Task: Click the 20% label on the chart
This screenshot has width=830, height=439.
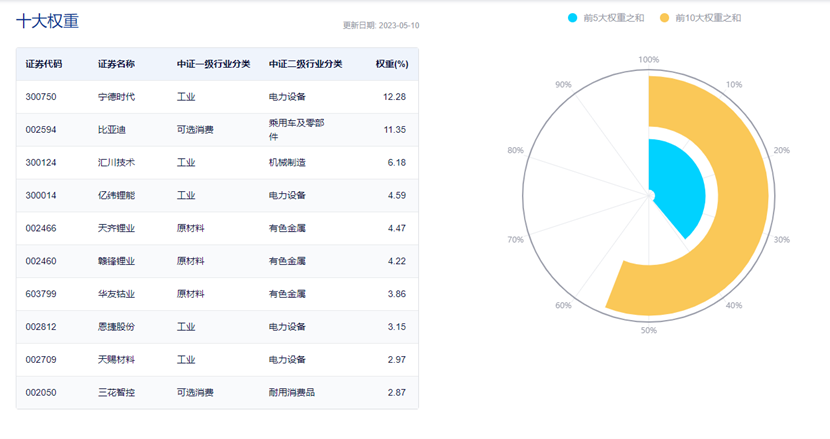Action: click(x=781, y=150)
